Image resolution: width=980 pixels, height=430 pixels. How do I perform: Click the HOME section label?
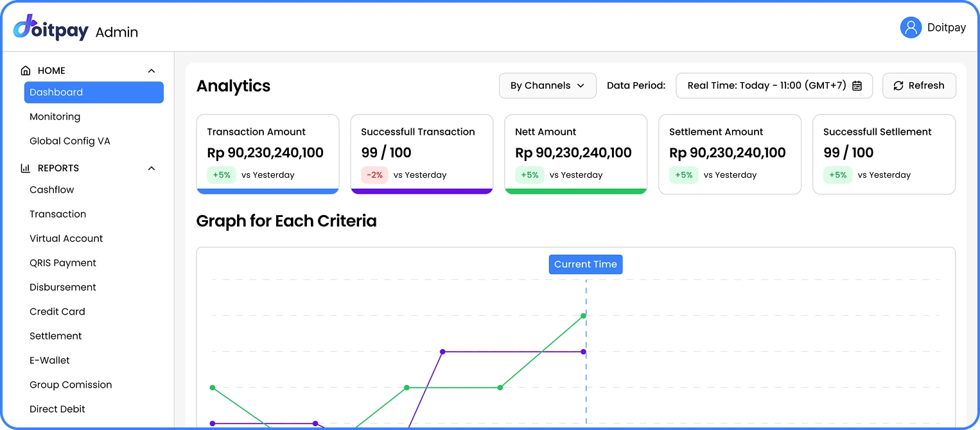(x=51, y=71)
